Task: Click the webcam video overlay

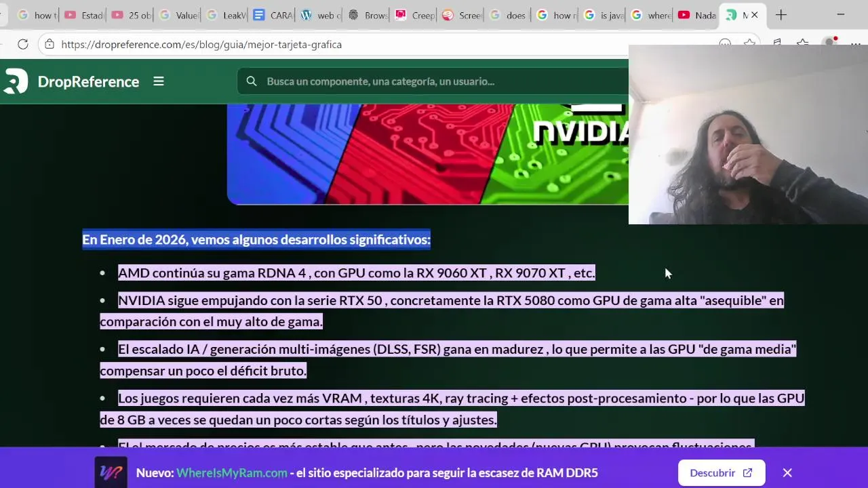Action: 748,134
